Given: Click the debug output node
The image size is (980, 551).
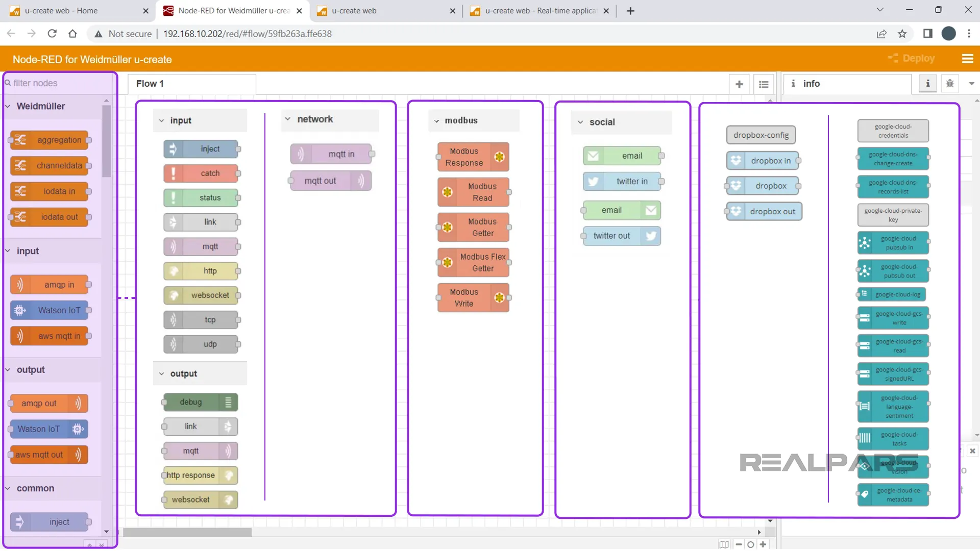Looking at the screenshot, I should point(201,402).
